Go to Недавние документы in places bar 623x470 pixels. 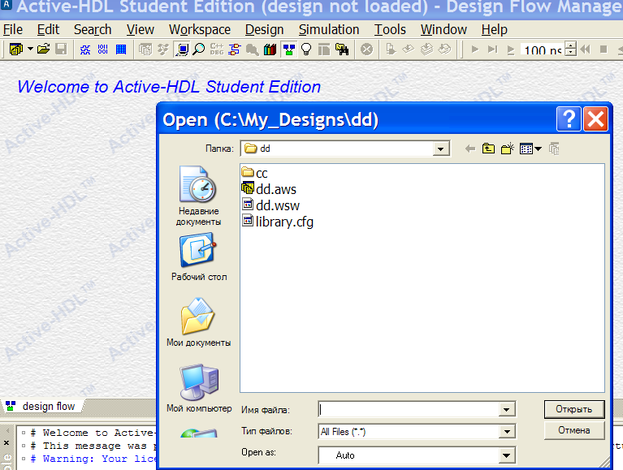click(x=198, y=197)
